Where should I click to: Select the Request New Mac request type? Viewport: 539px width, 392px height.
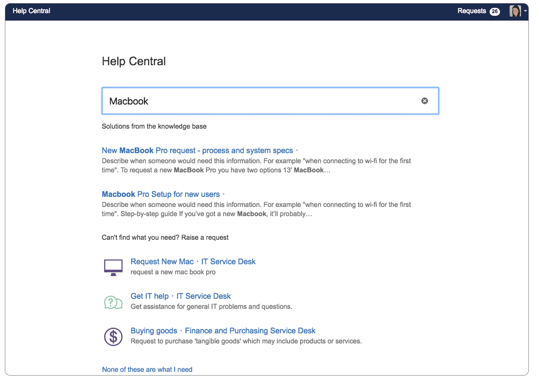(x=162, y=262)
